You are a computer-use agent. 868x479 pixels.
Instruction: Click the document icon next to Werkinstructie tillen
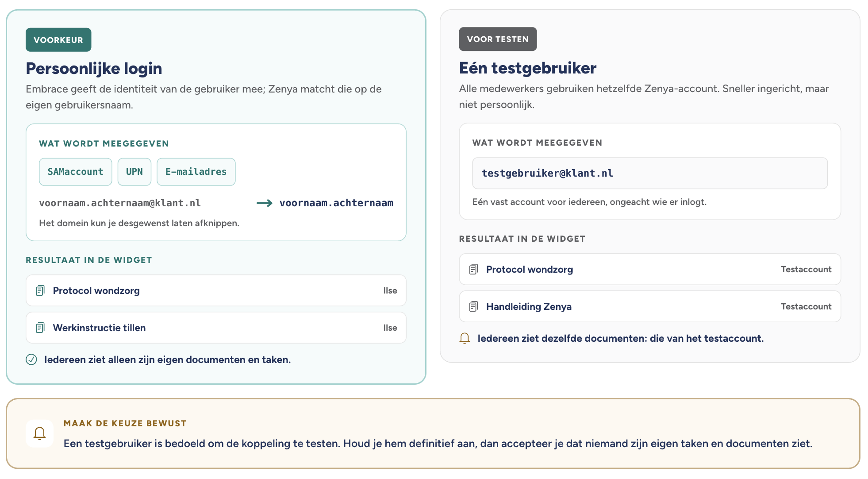coord(40,328)
